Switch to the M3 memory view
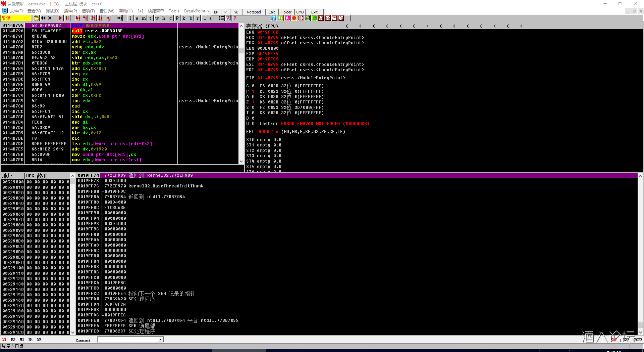Screen dimensions: 644x352 click(22, 340)
